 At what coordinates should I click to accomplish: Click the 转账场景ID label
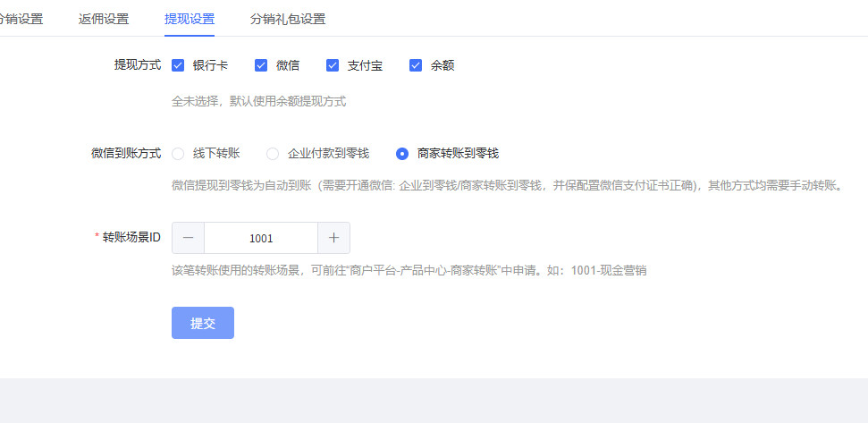(131, 237)
